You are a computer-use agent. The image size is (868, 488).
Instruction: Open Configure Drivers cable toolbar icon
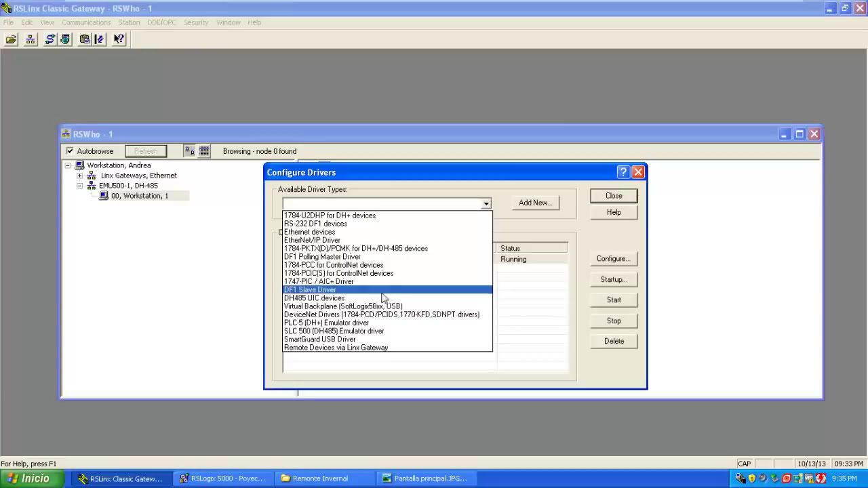[x=50, y=39]
